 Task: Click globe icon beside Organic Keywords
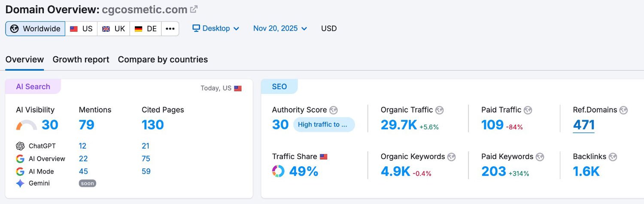(x=451, y=157)
